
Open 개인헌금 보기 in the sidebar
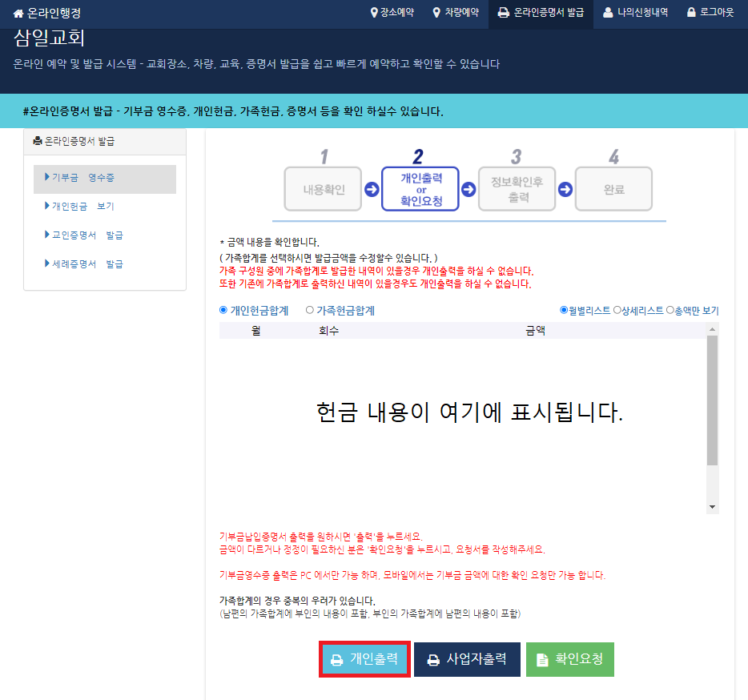pos(82,206)
